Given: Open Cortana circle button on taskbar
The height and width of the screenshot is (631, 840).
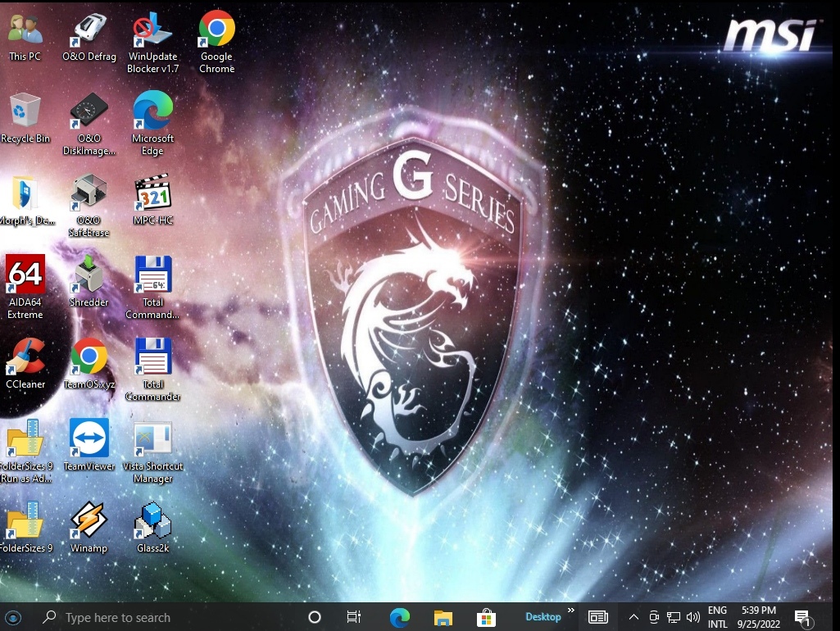Looking at the screenshot, I should tap(315, 618).
